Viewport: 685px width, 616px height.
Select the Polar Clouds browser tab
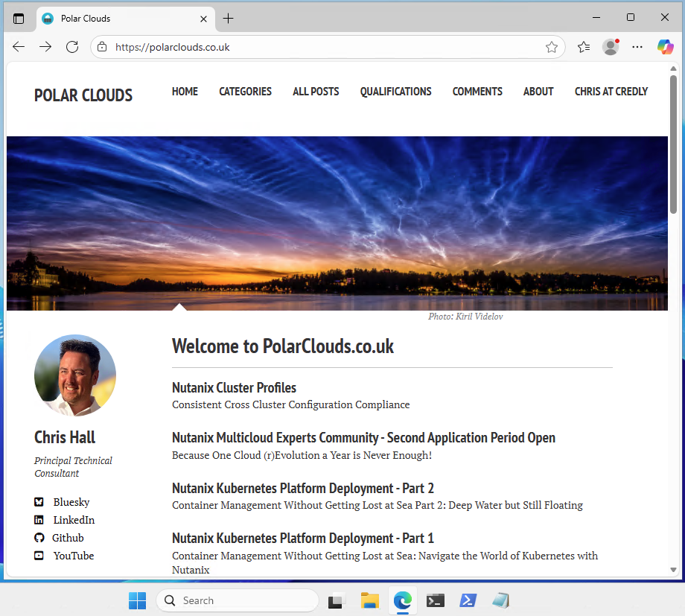(x=119, y=19)
